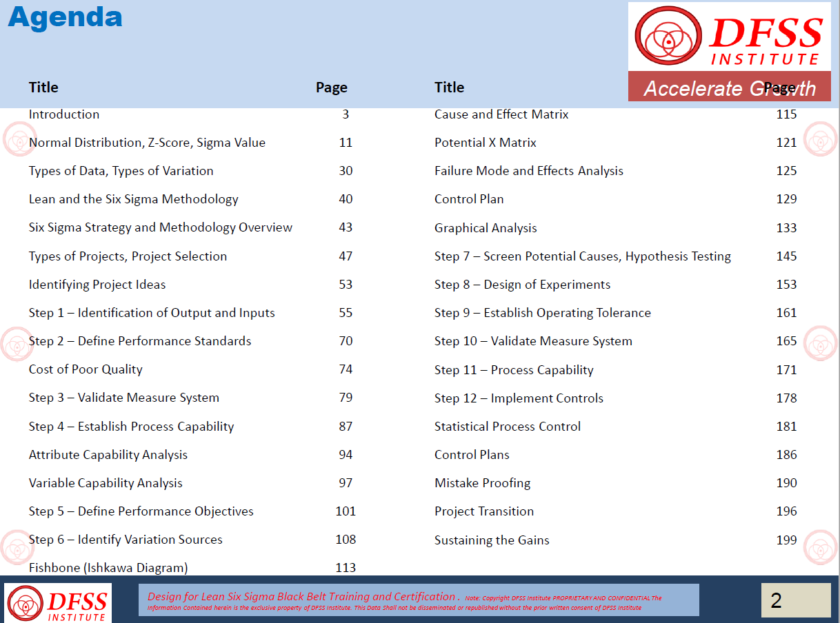Select the Identifying Project Ideas entry

97,285
